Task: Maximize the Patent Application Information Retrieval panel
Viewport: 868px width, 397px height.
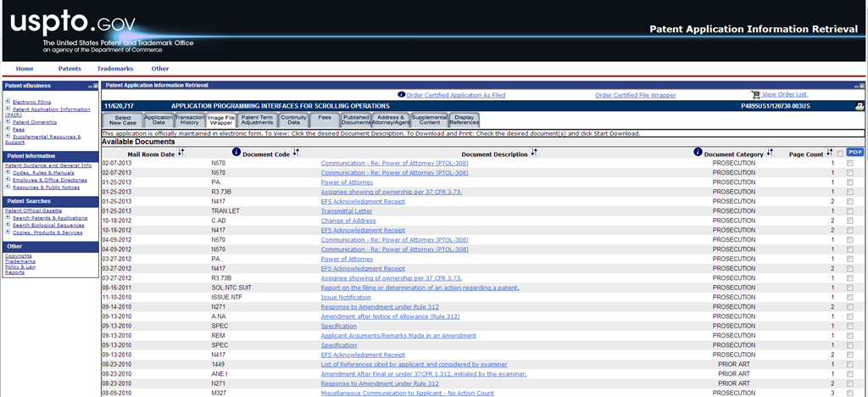Action: (x=861, y=86)
